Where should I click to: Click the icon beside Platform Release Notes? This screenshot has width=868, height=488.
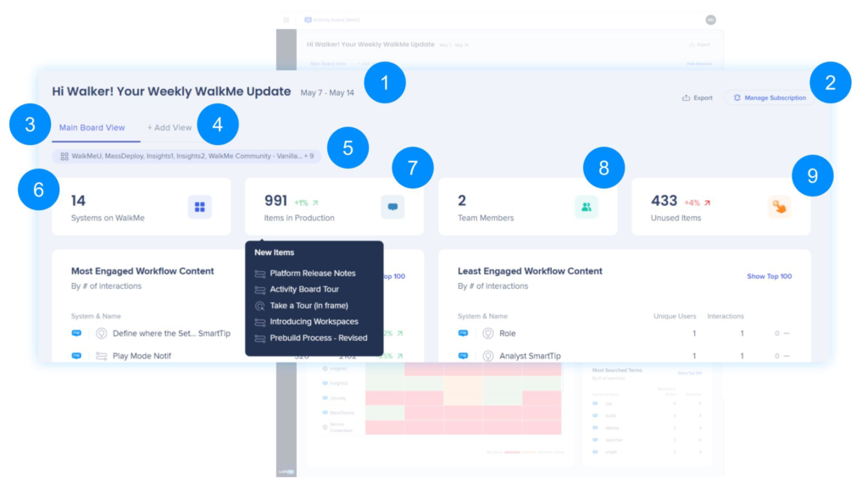pos(259,274)
